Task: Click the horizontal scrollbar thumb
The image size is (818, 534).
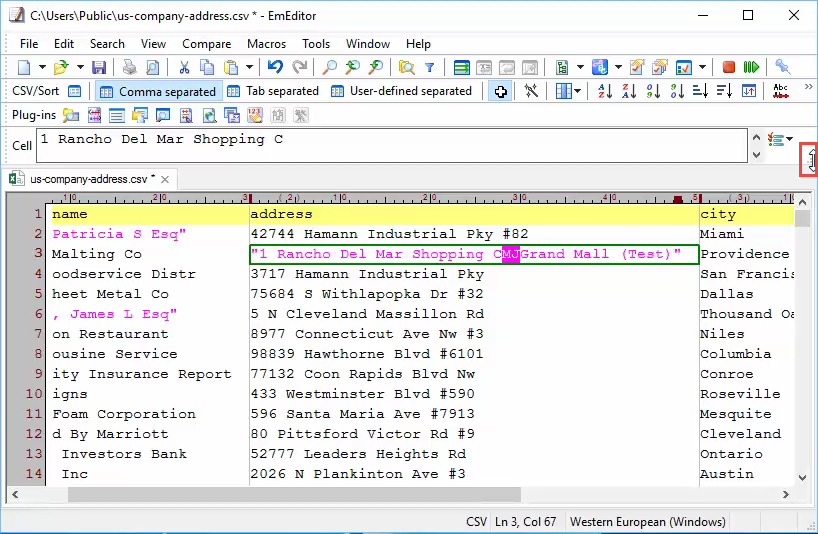Action: (294, 494)
